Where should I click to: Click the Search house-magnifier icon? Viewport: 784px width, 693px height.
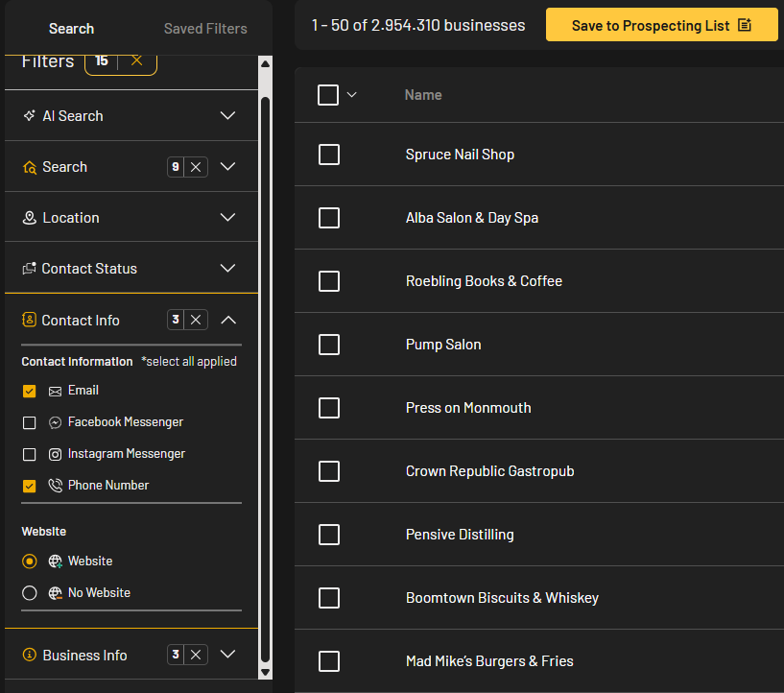30,167
